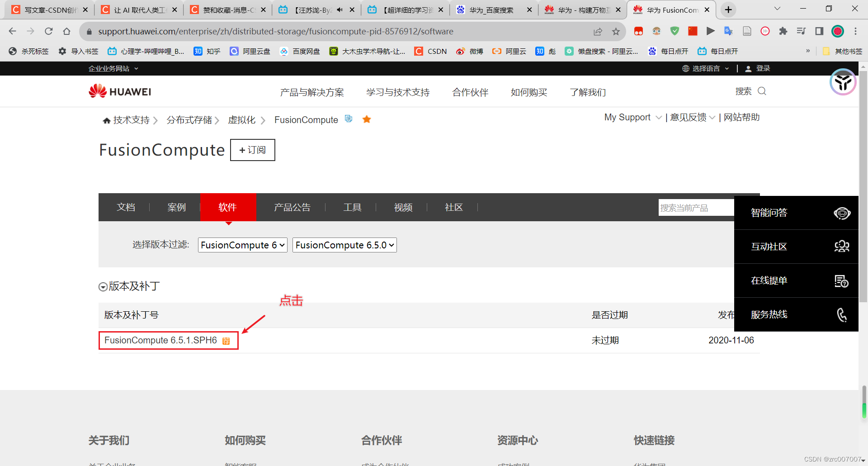Click the floating assistant avatar icon
Image resolution: width=868 pixels, height=466 pixels.
pos(843,82)
